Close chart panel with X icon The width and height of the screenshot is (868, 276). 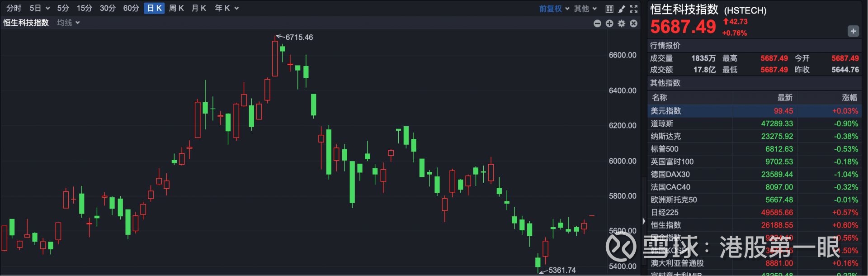point(634,23)
